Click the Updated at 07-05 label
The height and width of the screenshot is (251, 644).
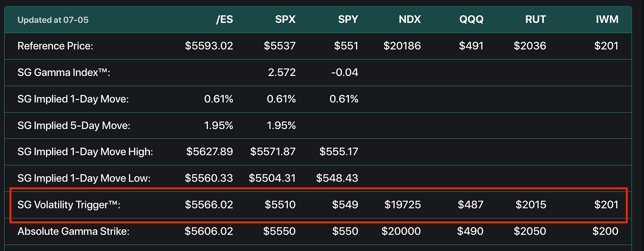point(53,20)
